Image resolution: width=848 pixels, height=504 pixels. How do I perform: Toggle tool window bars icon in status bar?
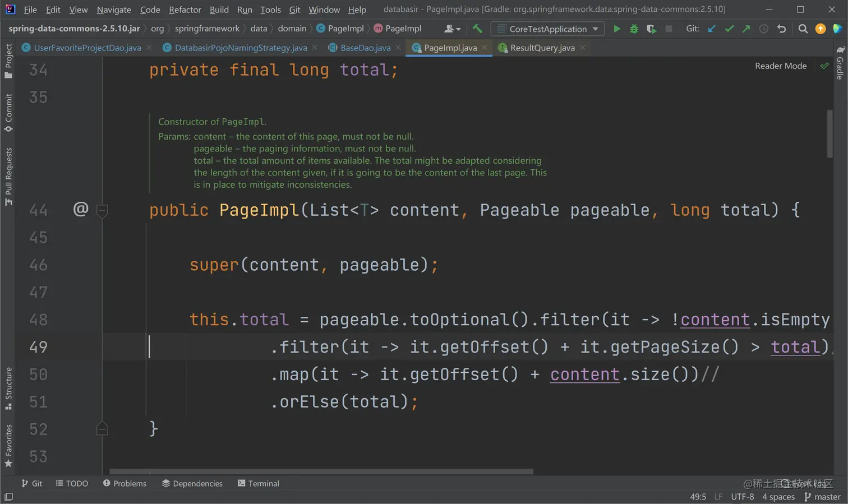8,497
